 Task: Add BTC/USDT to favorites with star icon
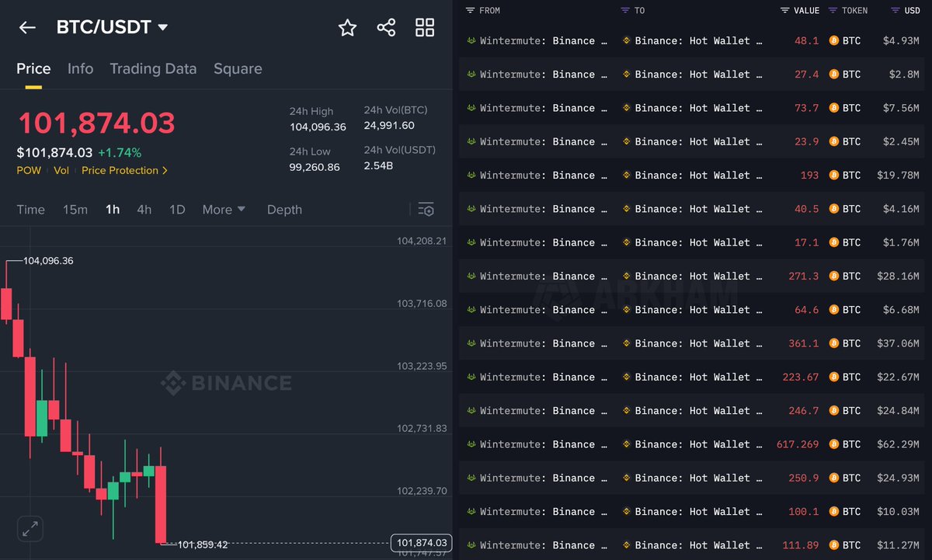[x=347, y=28]
